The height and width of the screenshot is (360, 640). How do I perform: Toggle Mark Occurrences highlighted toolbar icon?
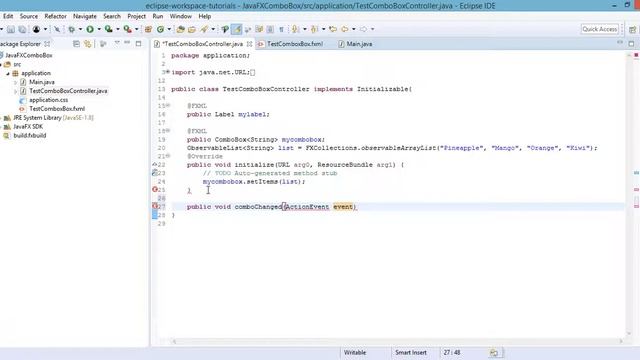[236, 29]
